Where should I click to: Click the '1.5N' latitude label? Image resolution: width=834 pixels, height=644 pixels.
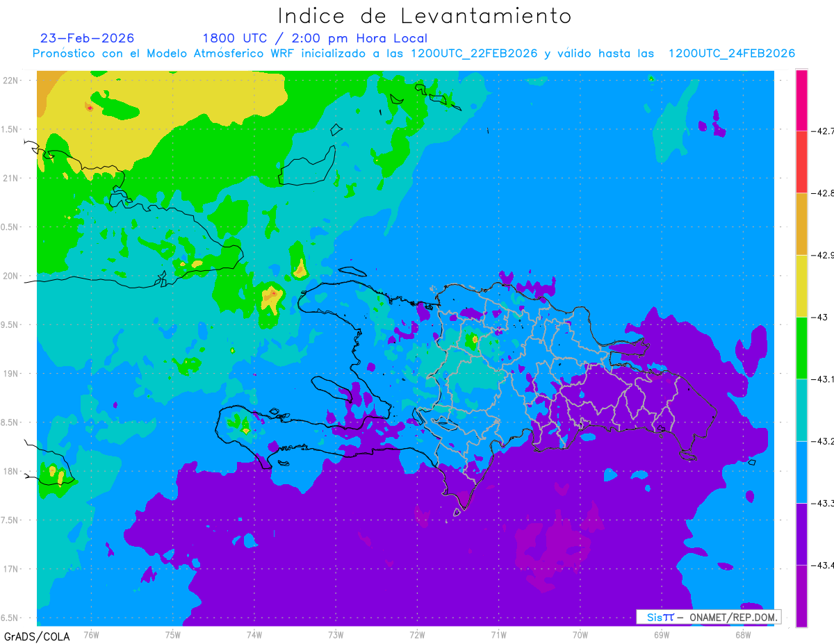[x=10, y=129]
